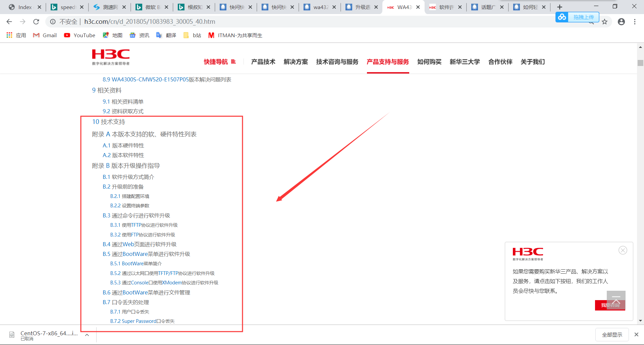This screenshot has width=644, height=345.
Task: Click the H3C logo in the header
Action: click(111, 57)
